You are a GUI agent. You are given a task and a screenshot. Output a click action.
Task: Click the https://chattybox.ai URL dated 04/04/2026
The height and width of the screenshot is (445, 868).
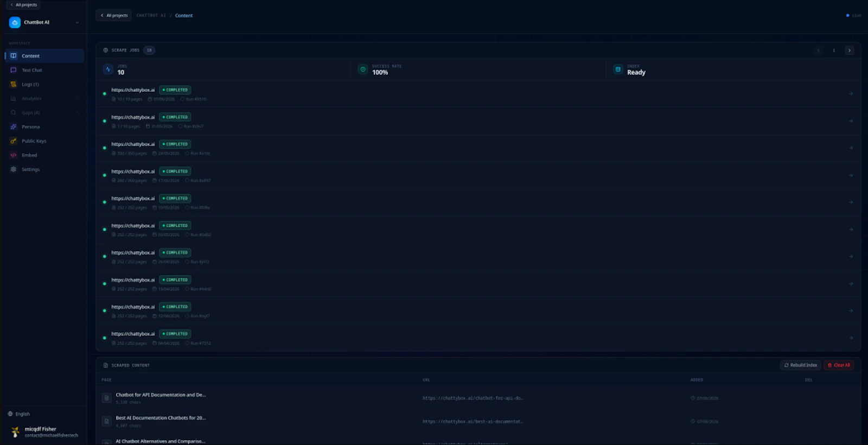point(133,334)
